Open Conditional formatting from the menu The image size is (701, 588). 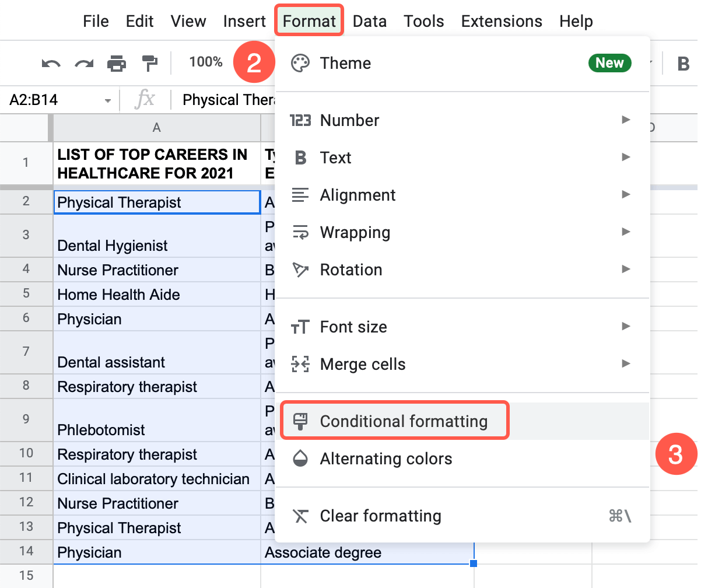point(394,421)
